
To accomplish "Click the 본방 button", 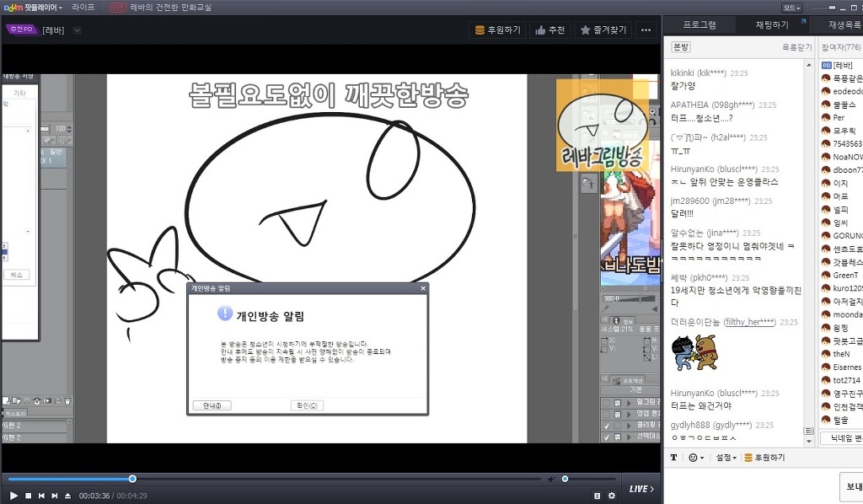I will [681, 47].
